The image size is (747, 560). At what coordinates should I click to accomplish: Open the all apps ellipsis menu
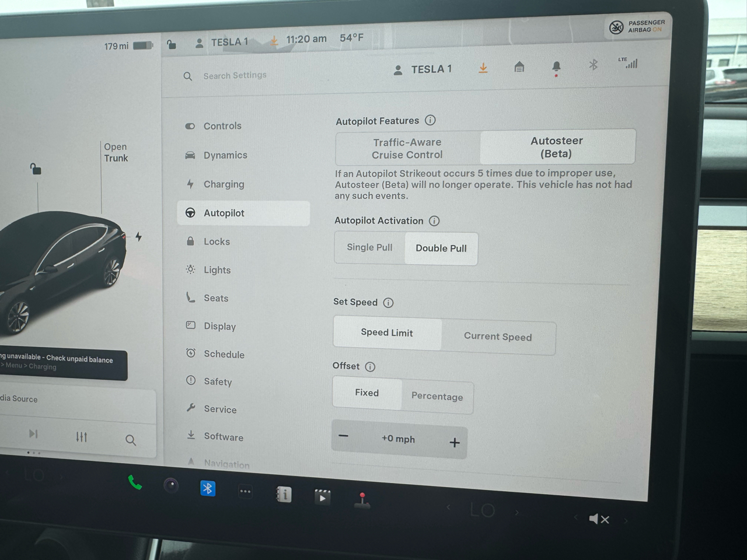[245, 492]
